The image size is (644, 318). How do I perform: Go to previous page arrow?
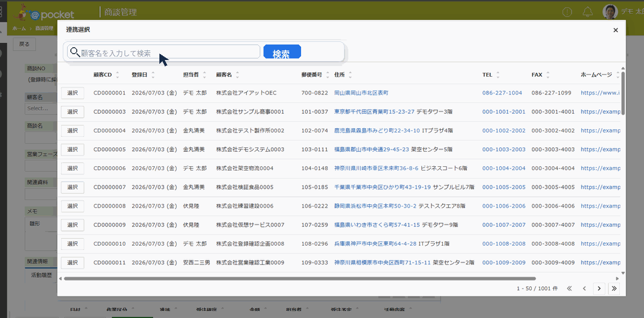click(x=584, y=289)
